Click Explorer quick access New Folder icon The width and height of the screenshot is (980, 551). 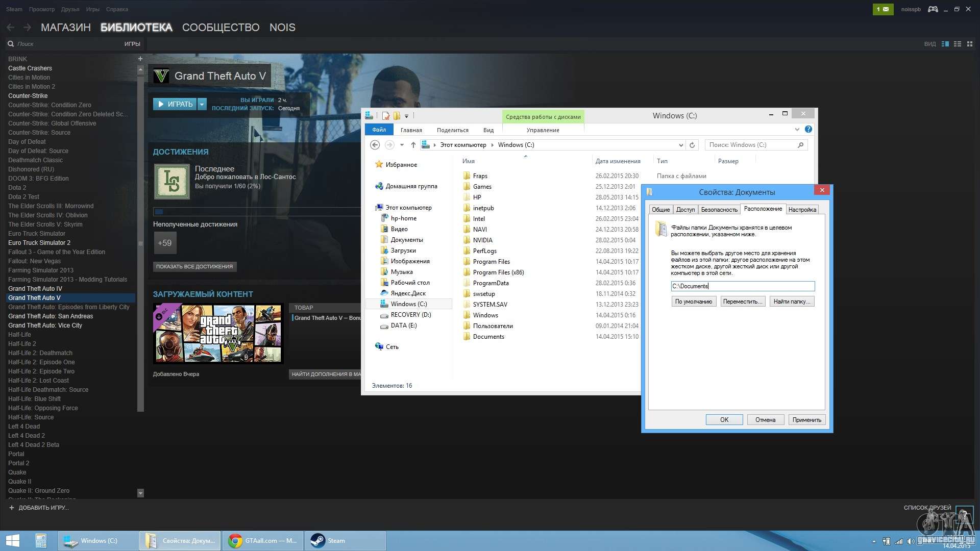point(396,116)
